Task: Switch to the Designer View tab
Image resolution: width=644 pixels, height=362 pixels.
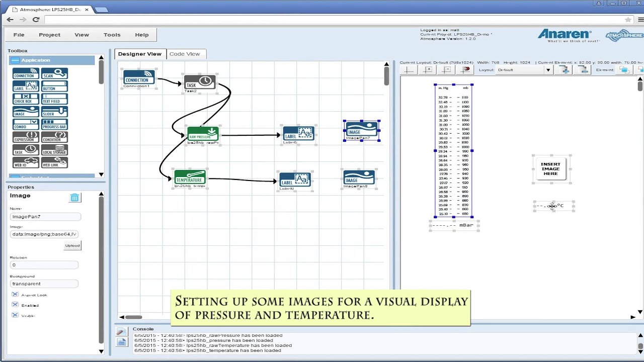Action: click(x=140, y=54)
